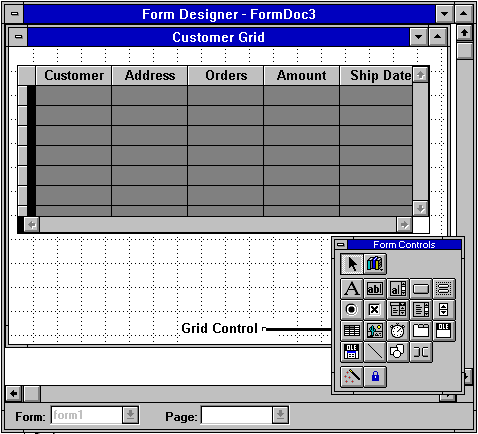
Task: Select the Grid control tool
Action: tap(352, 331)
